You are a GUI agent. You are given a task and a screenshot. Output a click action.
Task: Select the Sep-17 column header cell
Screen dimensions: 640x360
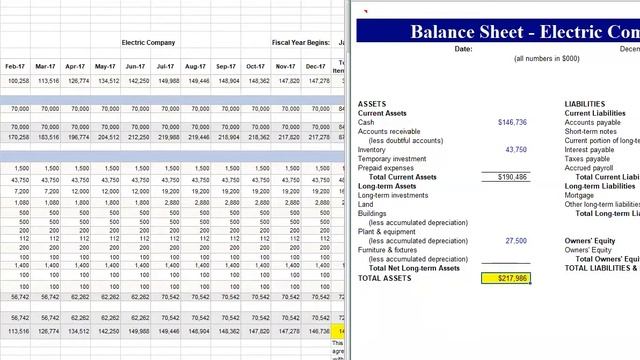[226, 67]
